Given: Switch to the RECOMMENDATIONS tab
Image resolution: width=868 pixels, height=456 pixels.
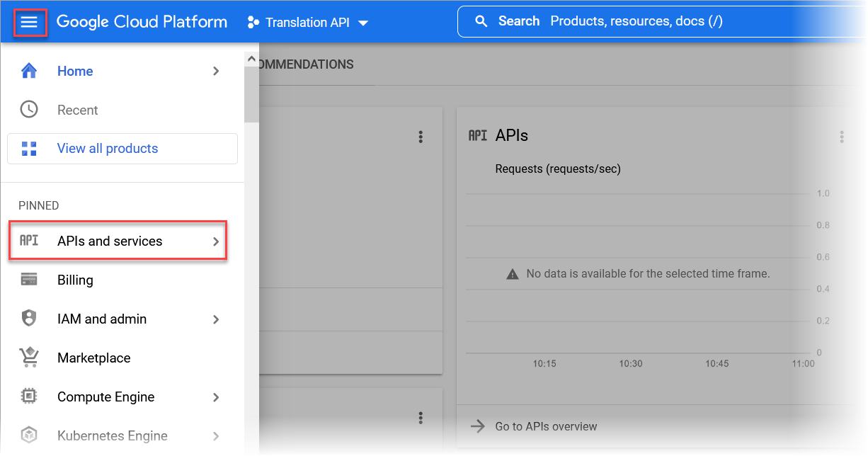Looking at the screenshot, I should (x=306, y=64).
